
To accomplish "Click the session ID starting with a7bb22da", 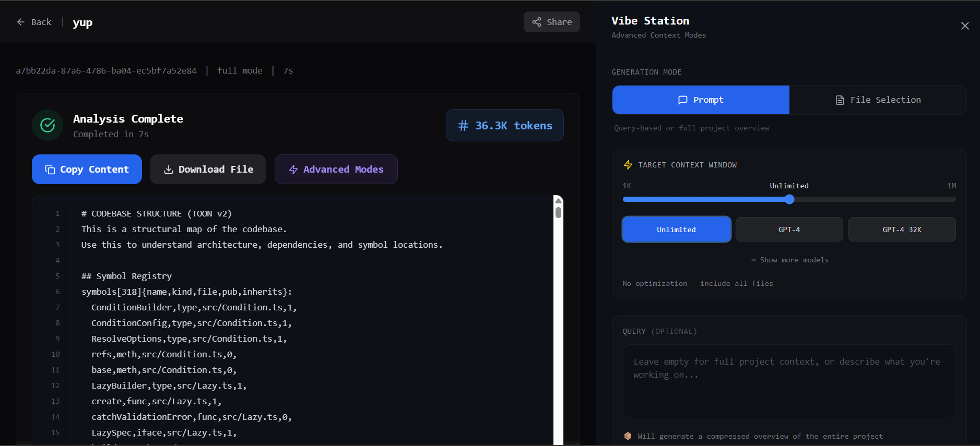I will coord(106,70).
